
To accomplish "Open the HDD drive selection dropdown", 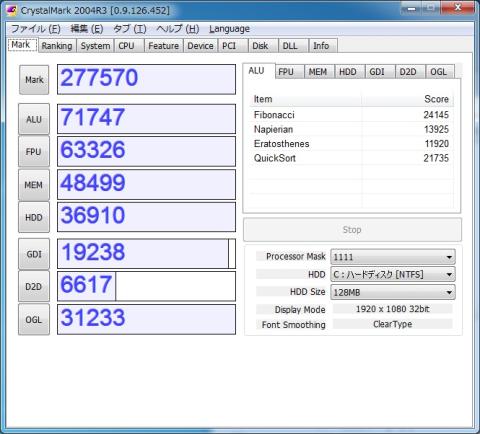I will click(x=393, y=275).
